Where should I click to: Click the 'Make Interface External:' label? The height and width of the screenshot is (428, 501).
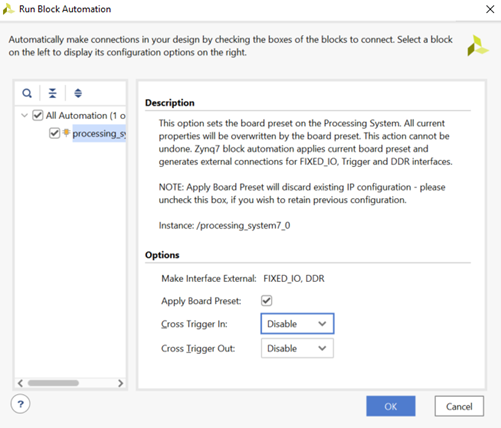[x=209, y=278]
